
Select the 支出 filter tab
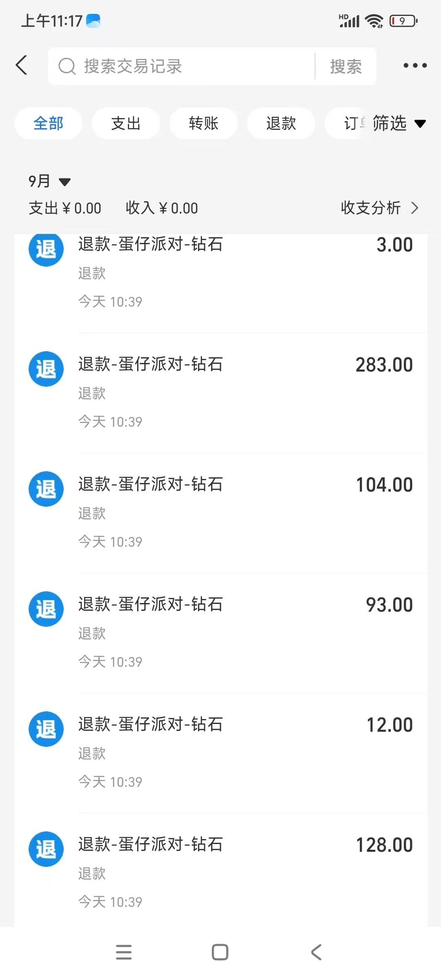pos(126,123)
